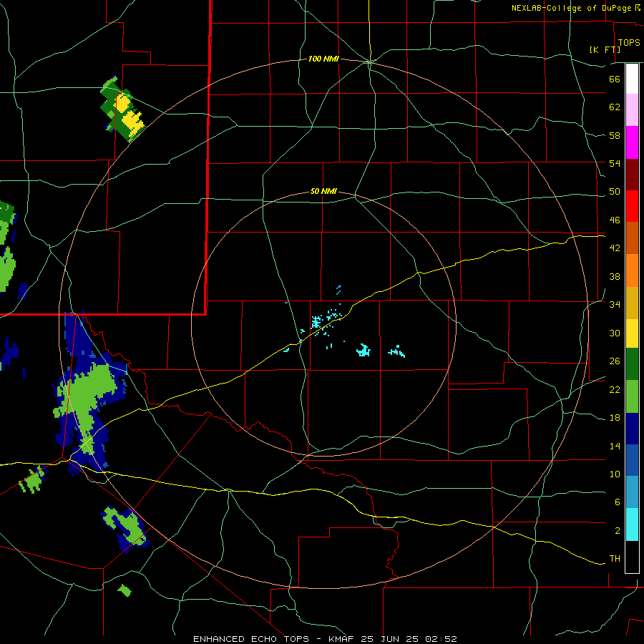Click the light pink legend swatch

click(632, 110)
